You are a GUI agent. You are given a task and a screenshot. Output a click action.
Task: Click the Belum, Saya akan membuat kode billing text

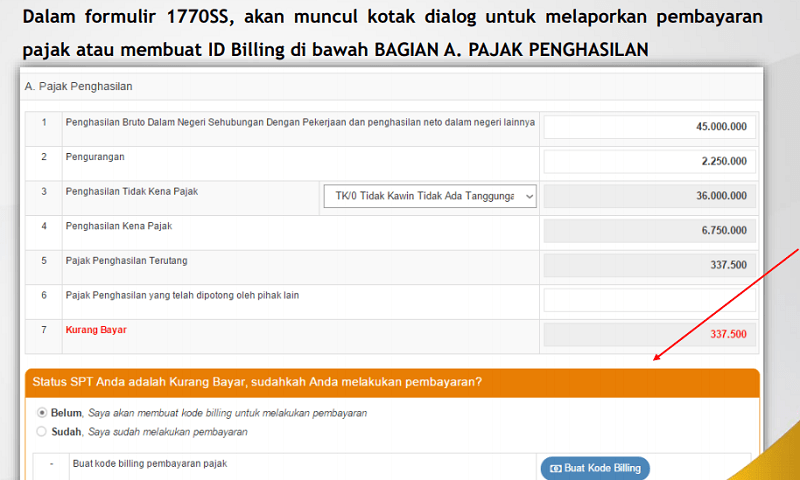pyautogui.click(x=209, y=413)
